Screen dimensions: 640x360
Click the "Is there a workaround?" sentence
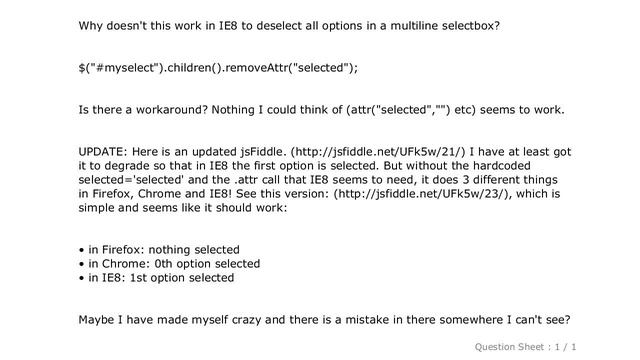point(143,110)
